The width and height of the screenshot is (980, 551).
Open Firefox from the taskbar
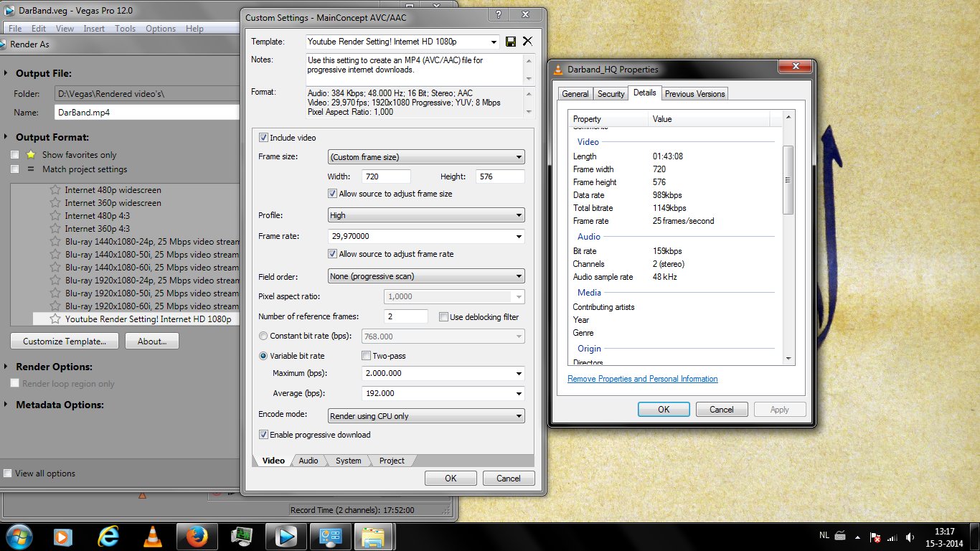196,536
